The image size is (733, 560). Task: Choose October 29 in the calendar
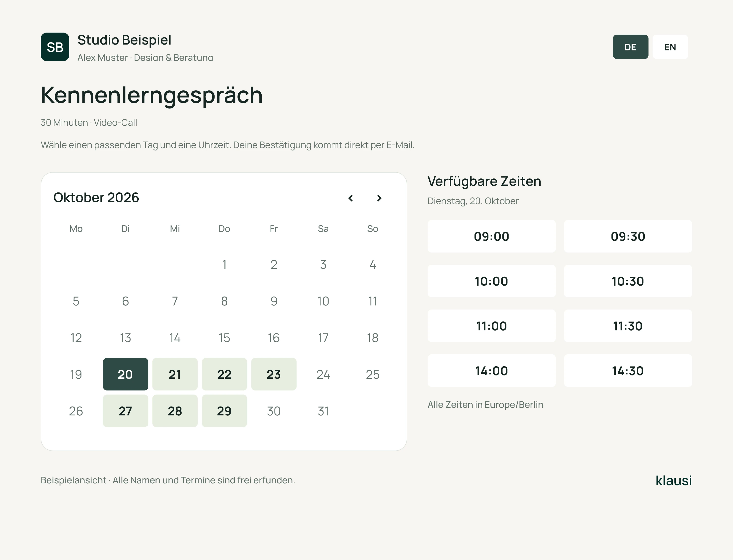click(x=224, y=411)
